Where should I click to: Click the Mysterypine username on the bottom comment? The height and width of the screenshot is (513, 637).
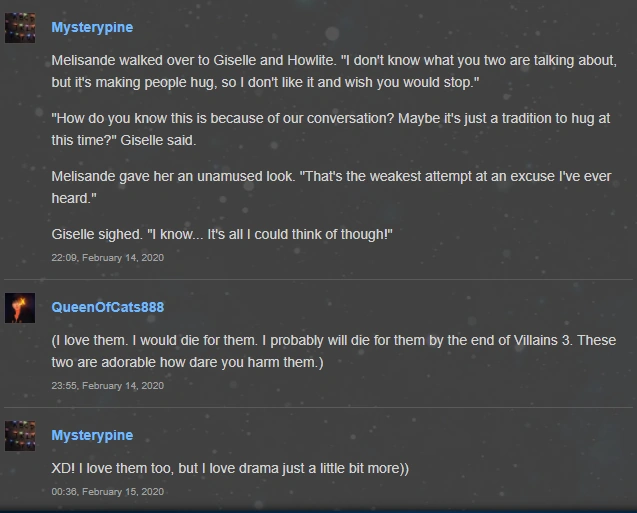(92, 436)
